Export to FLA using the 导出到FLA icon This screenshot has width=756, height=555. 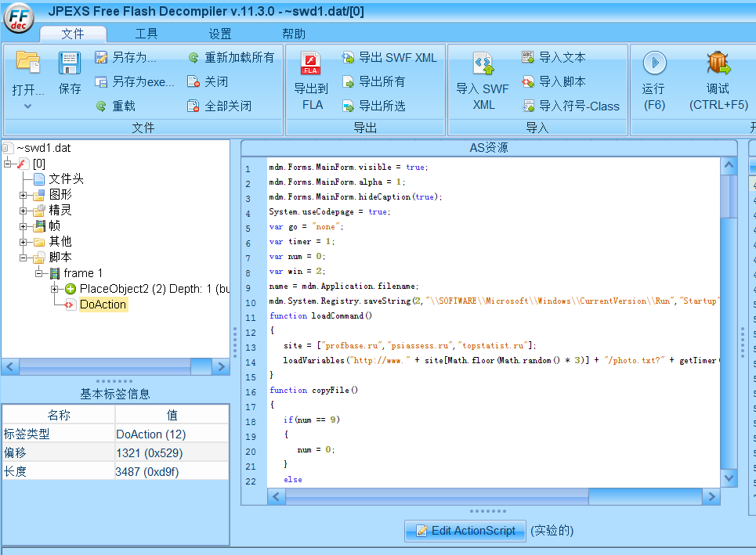click(x=310, y=63)
